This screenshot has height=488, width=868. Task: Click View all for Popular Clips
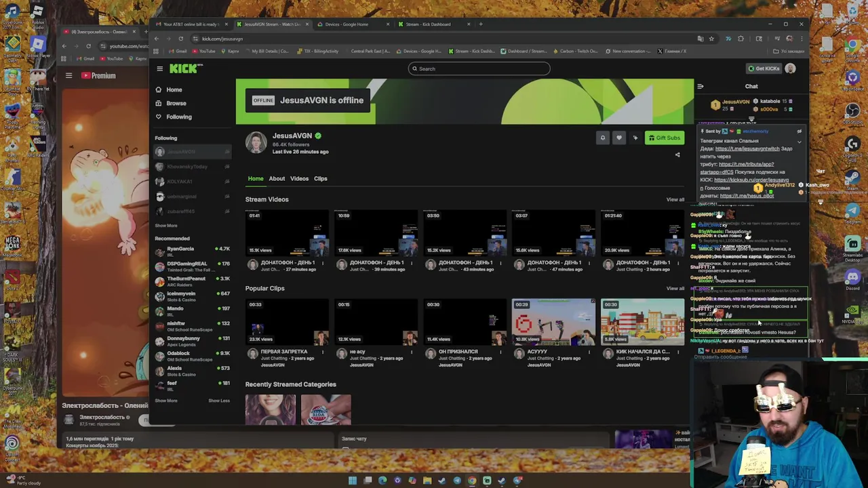coord(675,289)
